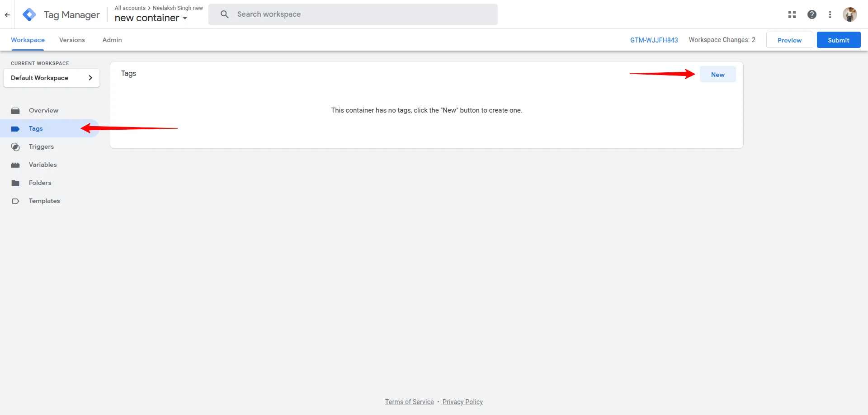Open the GTM-WJJFH843 container ID link
This screenshot has width=868, height=415.
click(654, 40)
